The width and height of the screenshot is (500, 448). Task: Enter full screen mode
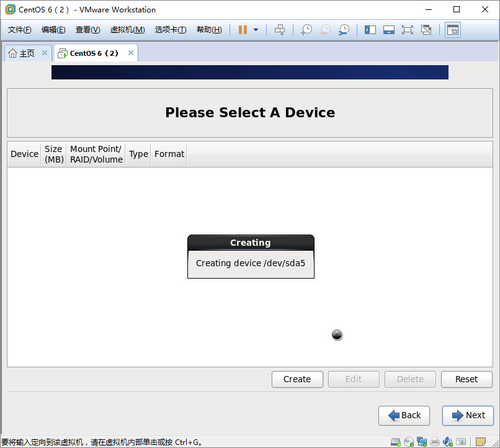[408, 30]
